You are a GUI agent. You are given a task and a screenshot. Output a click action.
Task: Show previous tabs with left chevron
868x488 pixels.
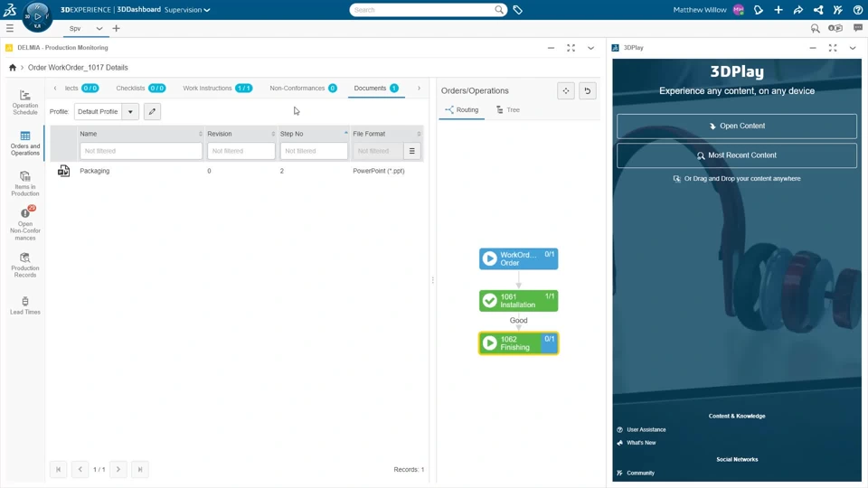pos(55,88)
